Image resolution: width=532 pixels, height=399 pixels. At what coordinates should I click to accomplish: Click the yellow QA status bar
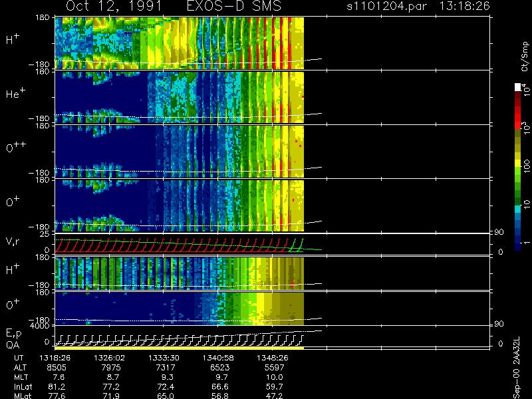[x=179, y=348]
